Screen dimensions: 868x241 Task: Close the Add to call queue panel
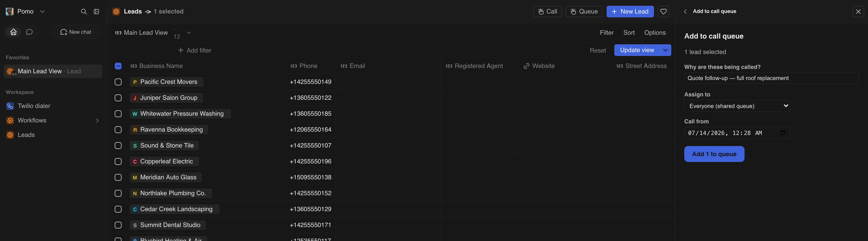click(x=858, y=11)
